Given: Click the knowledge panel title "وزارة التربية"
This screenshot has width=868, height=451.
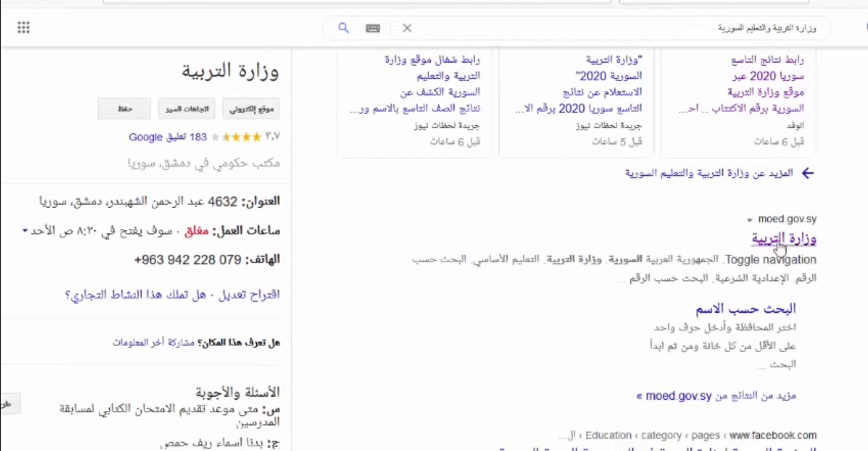Looking at the screenshot, I should point(230,71).
